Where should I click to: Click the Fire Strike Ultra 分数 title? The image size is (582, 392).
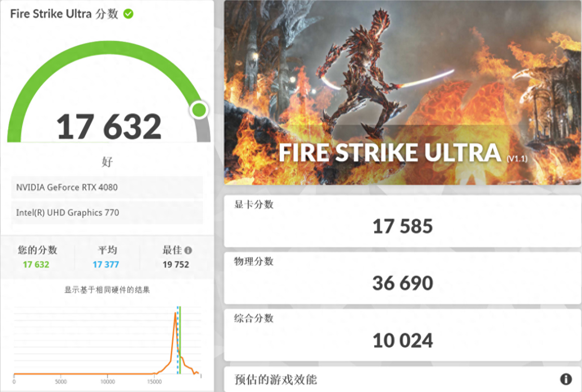64,14
